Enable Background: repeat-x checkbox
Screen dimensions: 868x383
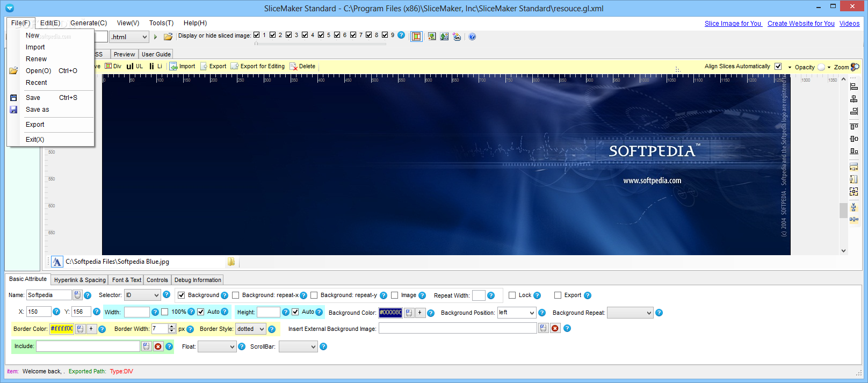235,295
